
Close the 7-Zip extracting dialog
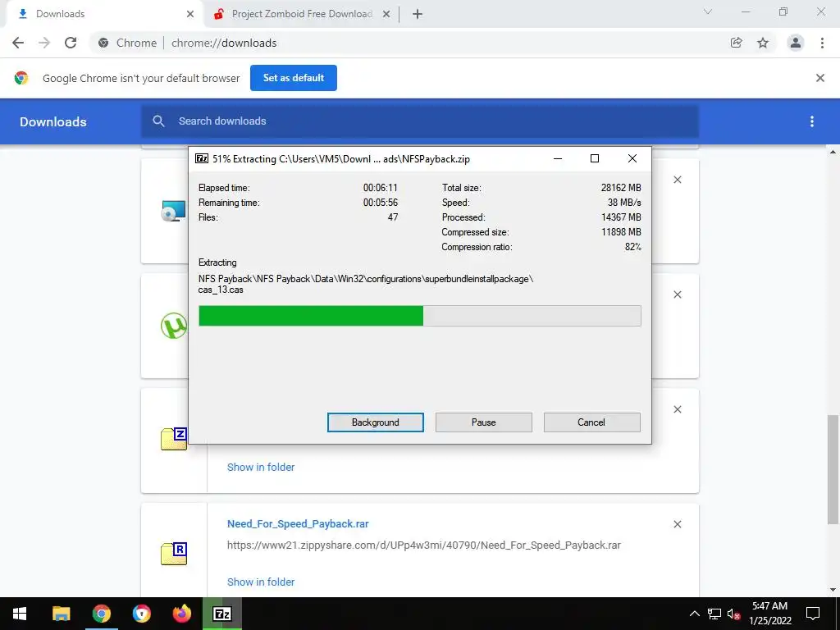tap(632, 158)
